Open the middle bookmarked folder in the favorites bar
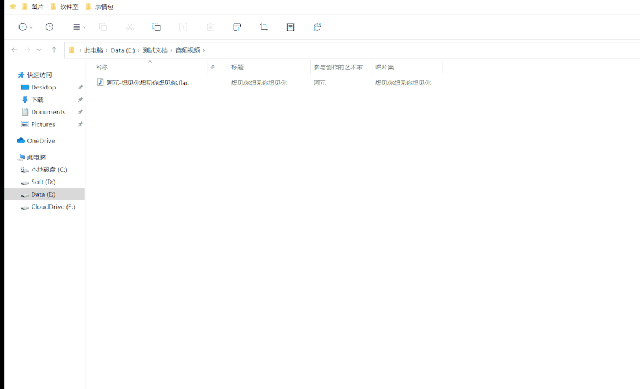The image size is (640, 389). [64, 7]
